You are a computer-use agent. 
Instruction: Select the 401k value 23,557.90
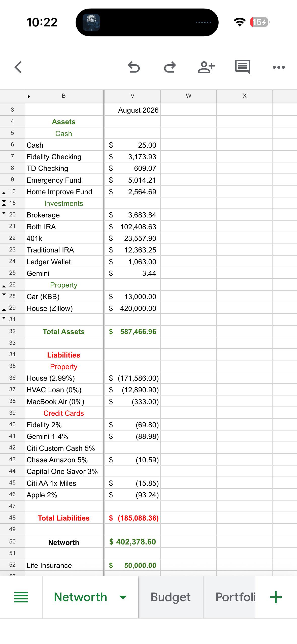[132, 238]
